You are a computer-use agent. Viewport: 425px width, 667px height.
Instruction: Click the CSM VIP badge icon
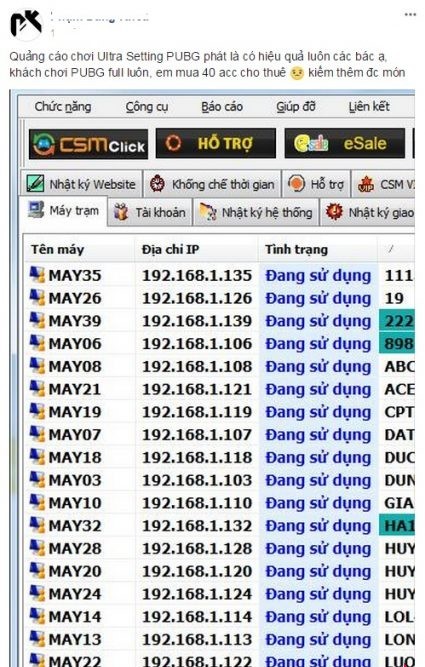[365, 184]
